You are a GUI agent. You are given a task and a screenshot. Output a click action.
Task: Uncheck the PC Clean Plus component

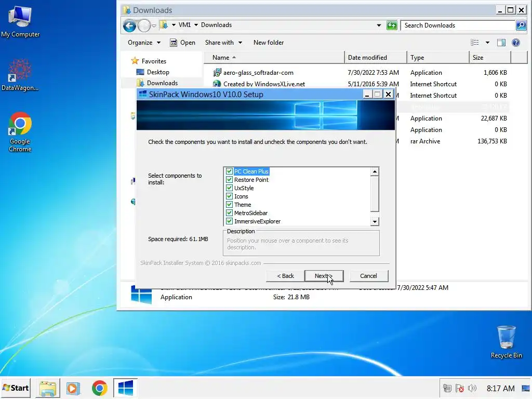229,171
